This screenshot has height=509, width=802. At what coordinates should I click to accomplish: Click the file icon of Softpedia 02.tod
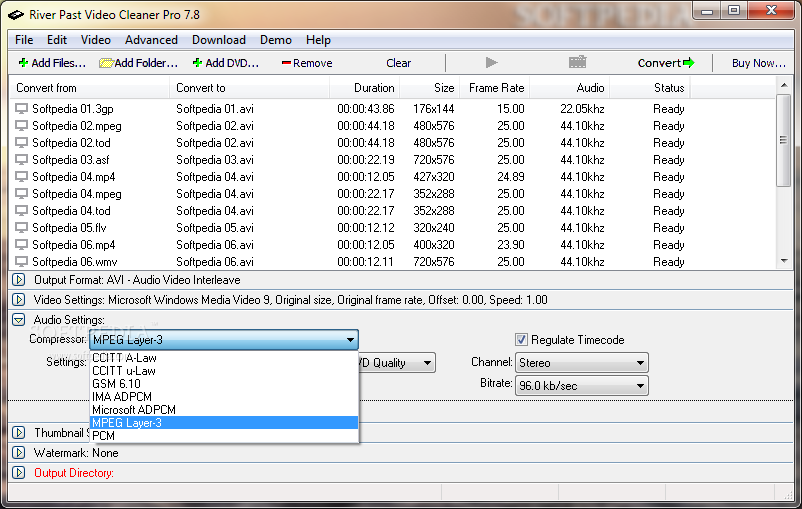pyautogui.click(x=21, y=143)
